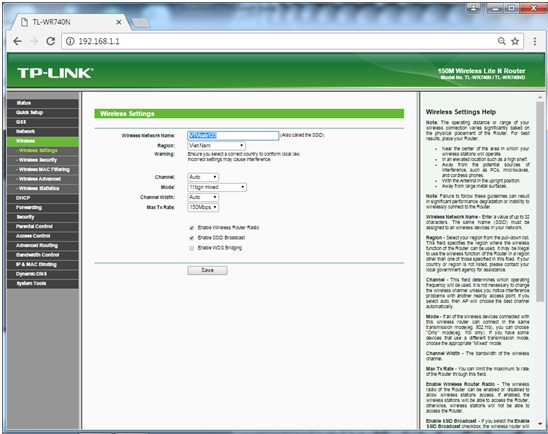The height and width of the screenshot is (434, 548).
Task: Bookmark this page with the star icon
Action: [x=515, y=41]
